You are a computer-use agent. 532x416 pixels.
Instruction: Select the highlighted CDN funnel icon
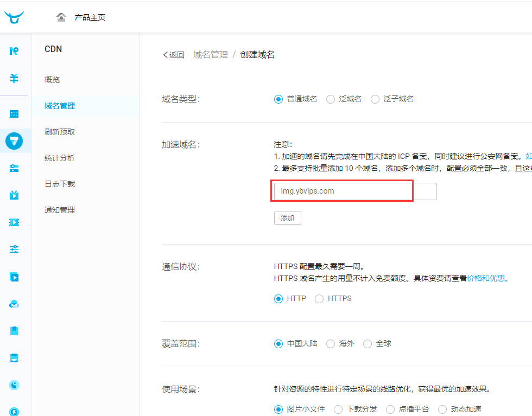(14, 141)
